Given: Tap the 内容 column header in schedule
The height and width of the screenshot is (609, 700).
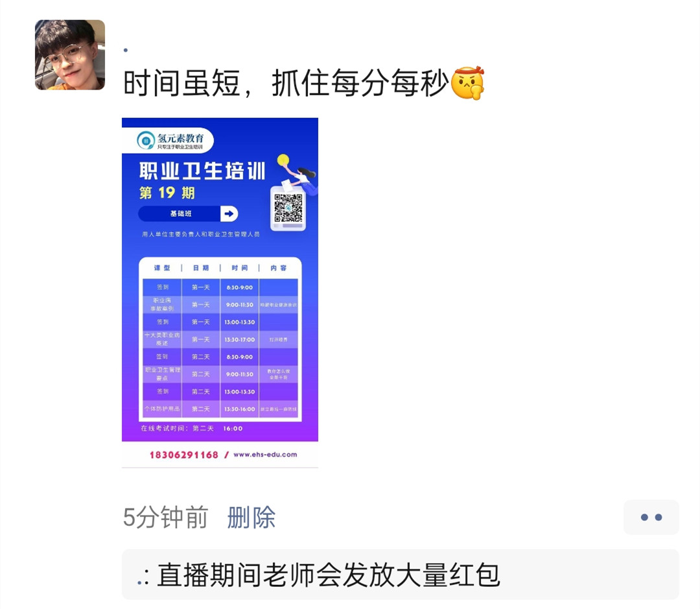Looking at the screenshot, I should pos(278,268).
